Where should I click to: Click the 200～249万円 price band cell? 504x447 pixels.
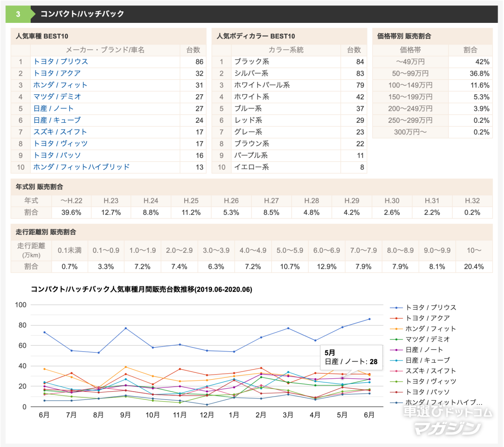pyautogui.click(x=411, y=109)
